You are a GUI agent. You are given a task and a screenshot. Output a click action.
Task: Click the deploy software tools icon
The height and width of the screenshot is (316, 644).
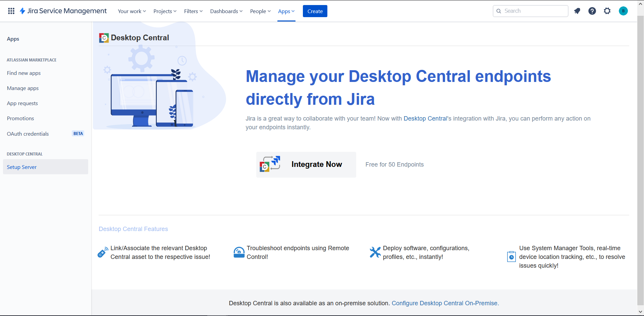375,252
